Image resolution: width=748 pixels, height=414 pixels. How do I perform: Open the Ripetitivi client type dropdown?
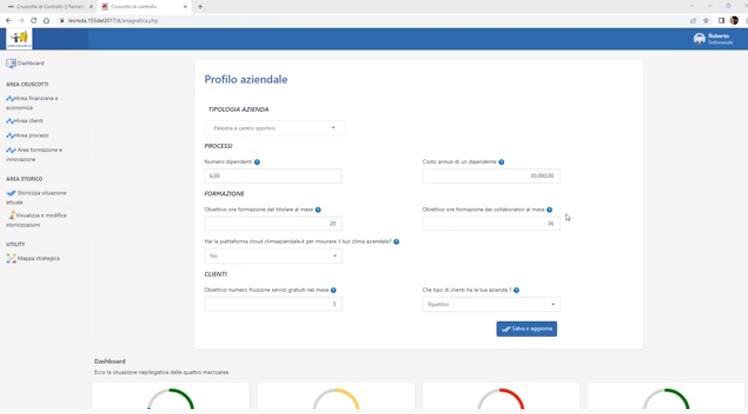491,304
